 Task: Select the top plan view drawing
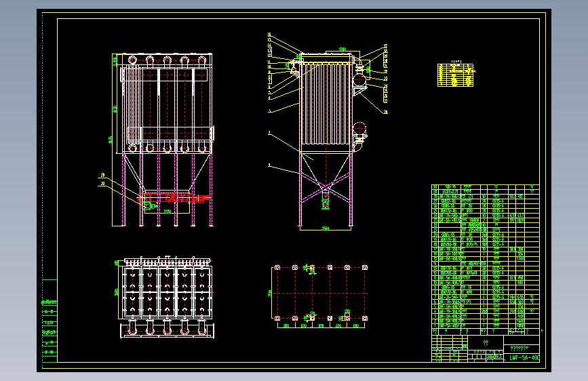[164, 297]
